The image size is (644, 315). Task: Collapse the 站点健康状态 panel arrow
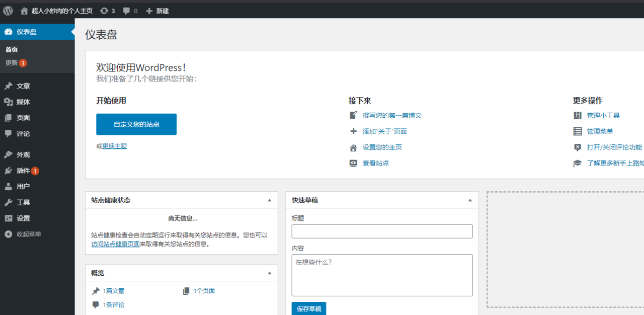[269, 200]
